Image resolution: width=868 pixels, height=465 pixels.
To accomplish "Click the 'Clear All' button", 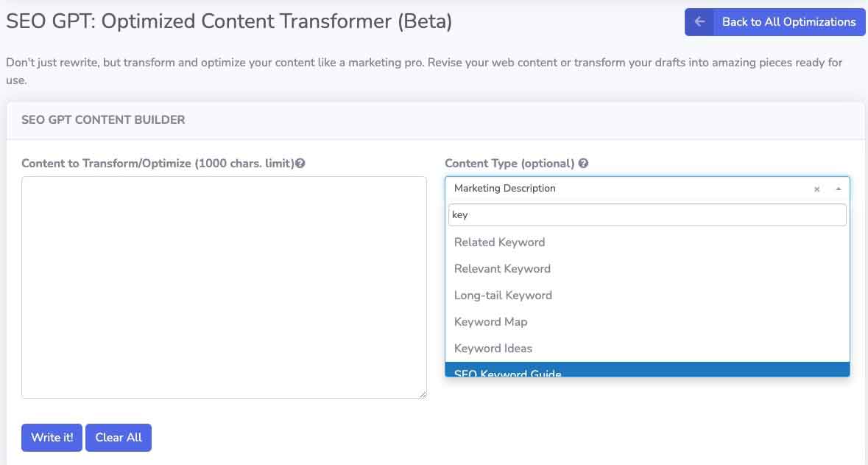I will click(x=119, y=438).
